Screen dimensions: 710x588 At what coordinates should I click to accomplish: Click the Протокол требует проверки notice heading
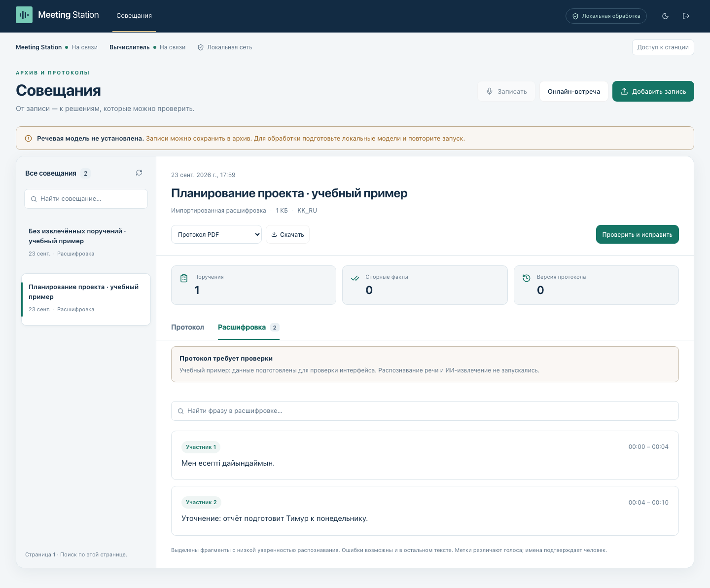226,359
